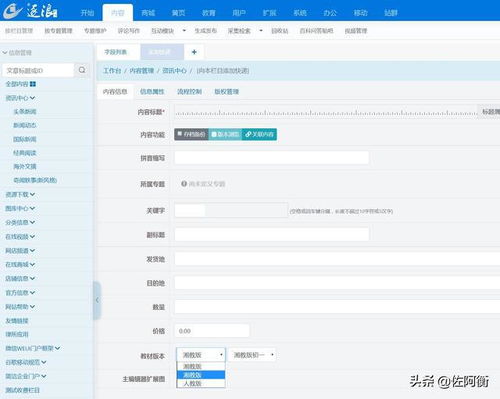The height and width of the screenshot is (399, 500).
Task: Click the grid icon beside 全部内容
Action: 33,84
